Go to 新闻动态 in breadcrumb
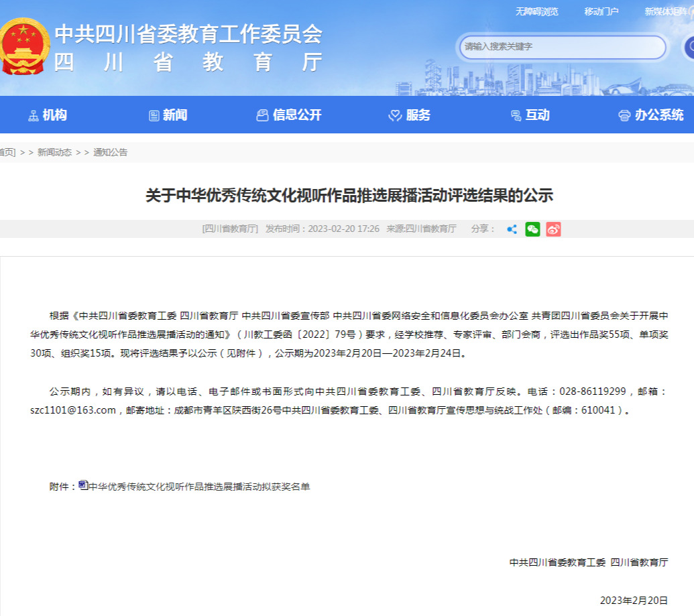Screen dimensions: 694x616 54,152
